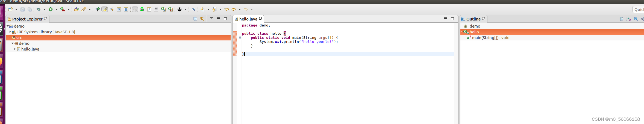Image resolution: width=644 pixels, height=124 pixels.
Task: Click the System.out.println code line
Action: [299, 42]
